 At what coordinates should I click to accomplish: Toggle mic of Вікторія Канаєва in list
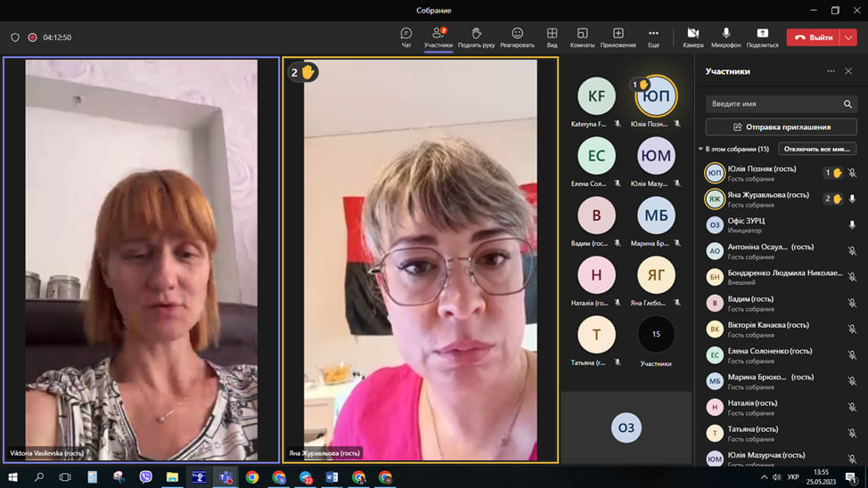853,329
